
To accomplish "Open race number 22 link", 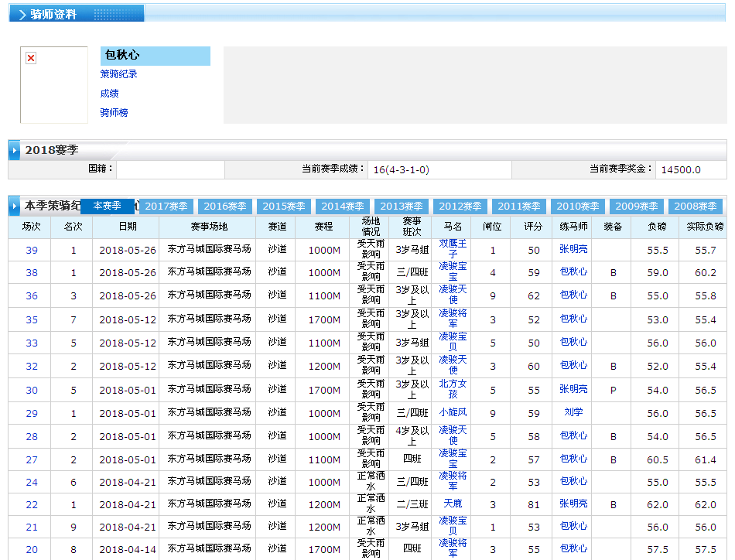I will pos(32,504).
